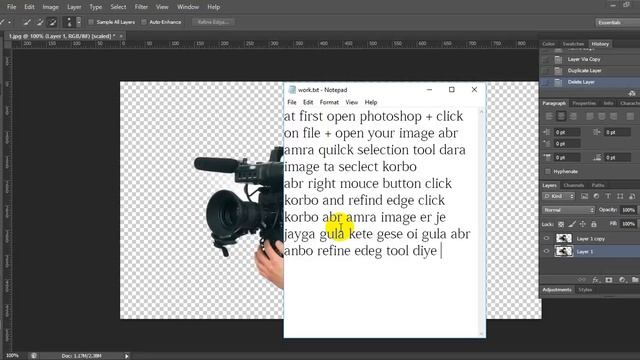
Task: Filter layers by smart objects icon
Action: tap(631, 196)
